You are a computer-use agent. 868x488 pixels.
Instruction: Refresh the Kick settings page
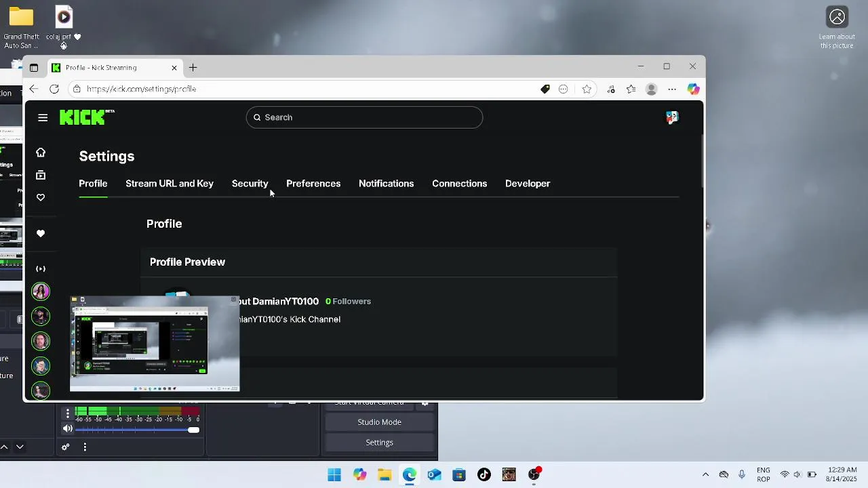(x=54, y=89)
